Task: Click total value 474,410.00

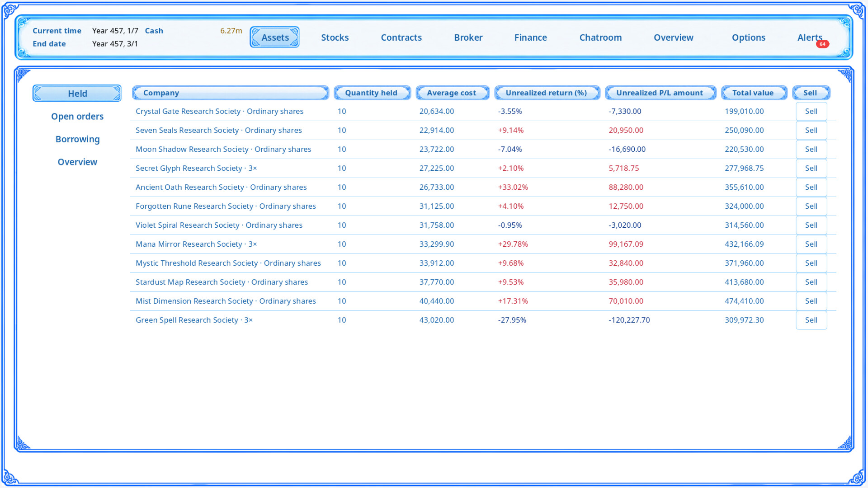Action: 744,301
